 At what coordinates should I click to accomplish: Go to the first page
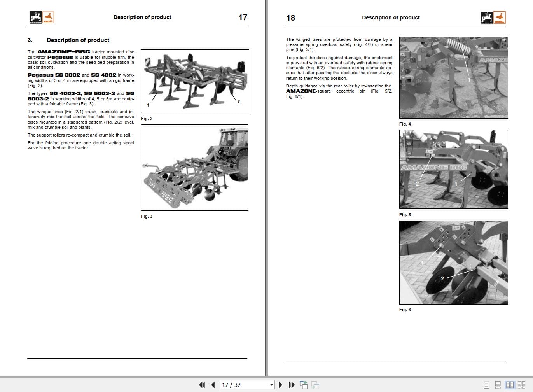coord(202,385)
